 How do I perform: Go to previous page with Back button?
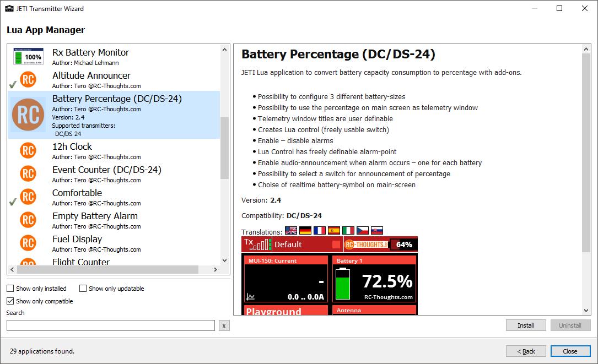point(526,351)
